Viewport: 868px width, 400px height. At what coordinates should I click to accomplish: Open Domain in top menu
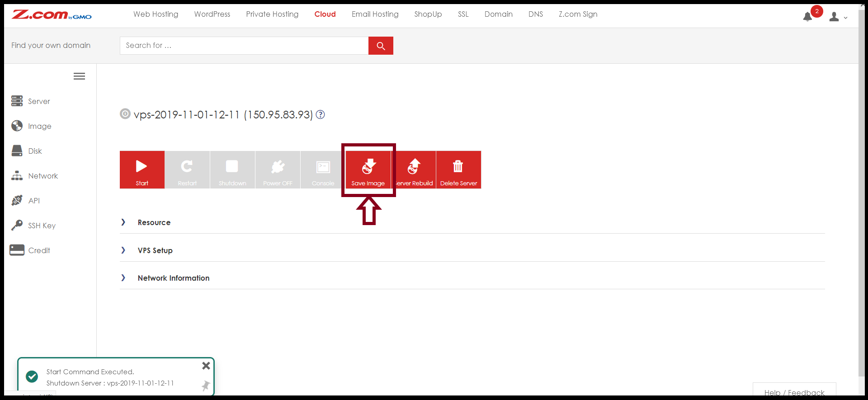(499, 14)
